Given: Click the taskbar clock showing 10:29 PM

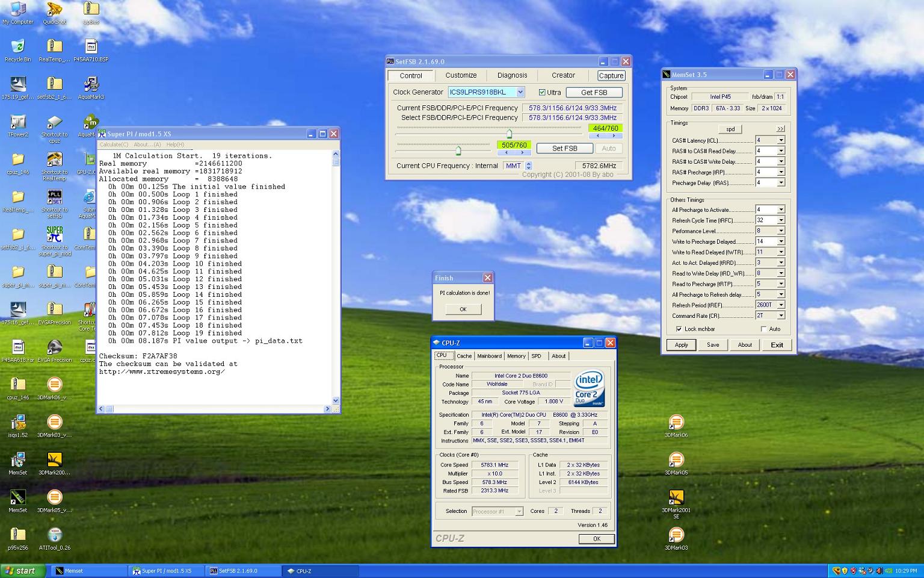Looking at the screenshot, I should 906,571.
